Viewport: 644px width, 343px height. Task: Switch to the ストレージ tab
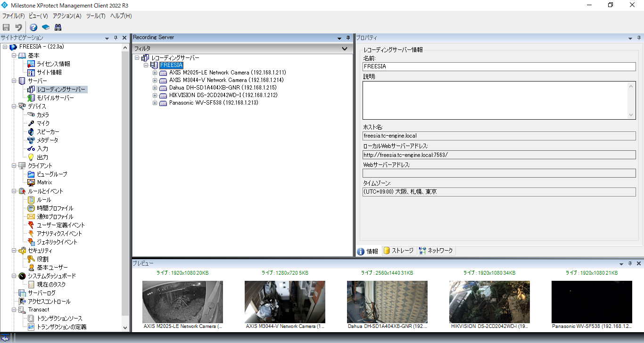pyautogui.click(x=398, y=251)
